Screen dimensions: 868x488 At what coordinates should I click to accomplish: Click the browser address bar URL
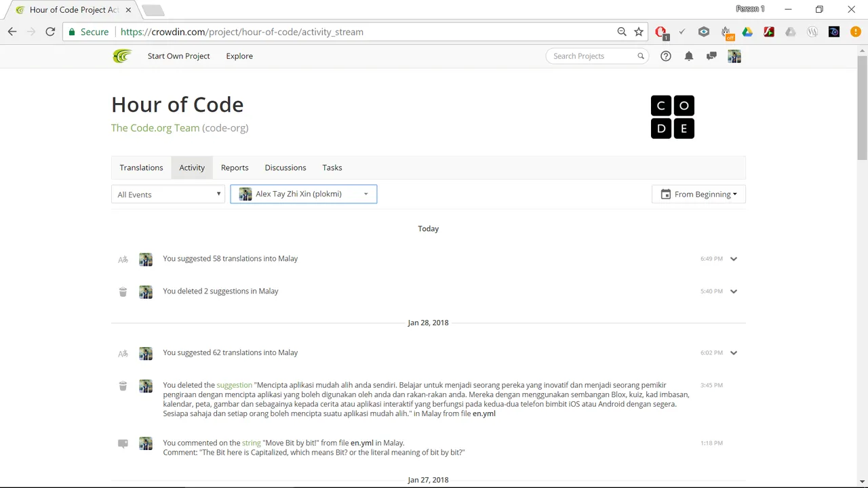click(x=242, y=32)
